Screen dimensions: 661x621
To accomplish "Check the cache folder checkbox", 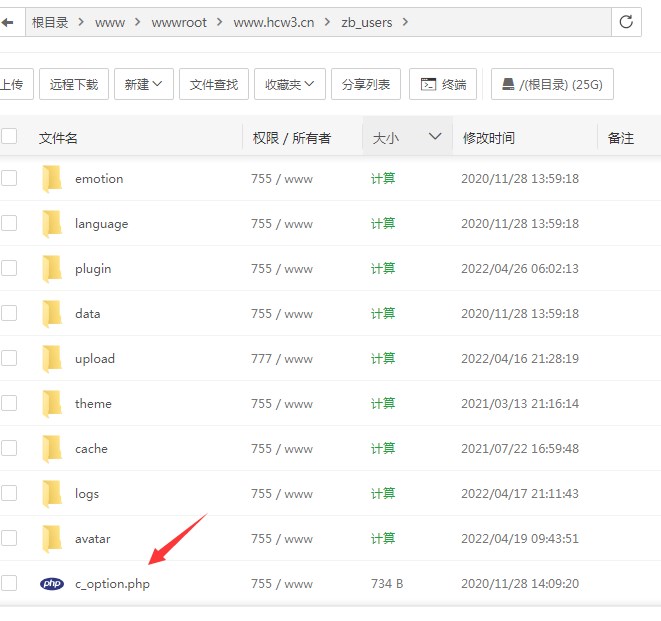I will pos(9,448).
